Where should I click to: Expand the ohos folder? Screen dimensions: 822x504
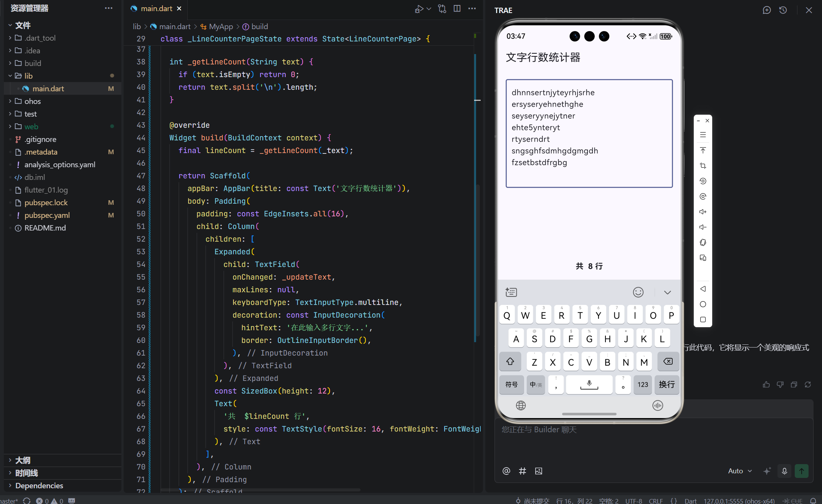[32, 101]
